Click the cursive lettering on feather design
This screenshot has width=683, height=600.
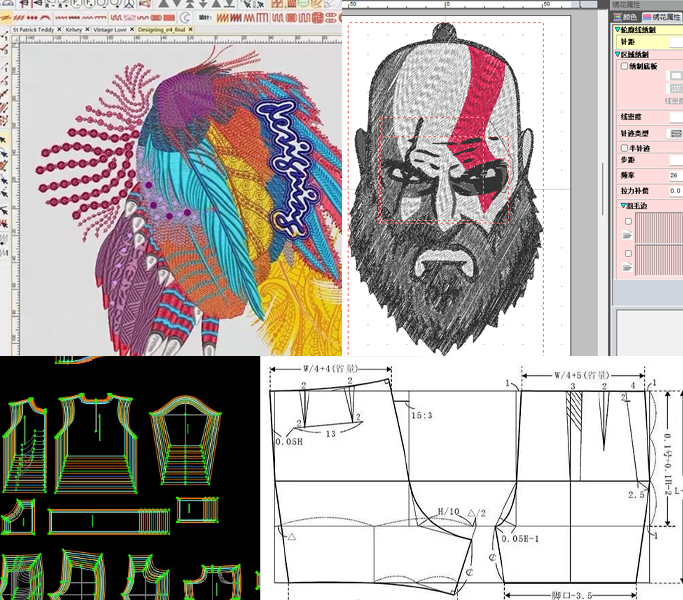click(285, 168)
